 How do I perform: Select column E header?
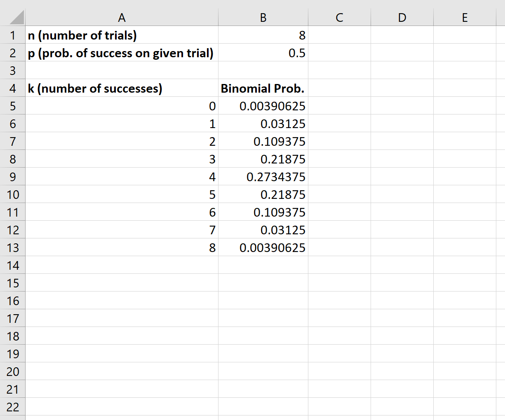coord(465,17)
